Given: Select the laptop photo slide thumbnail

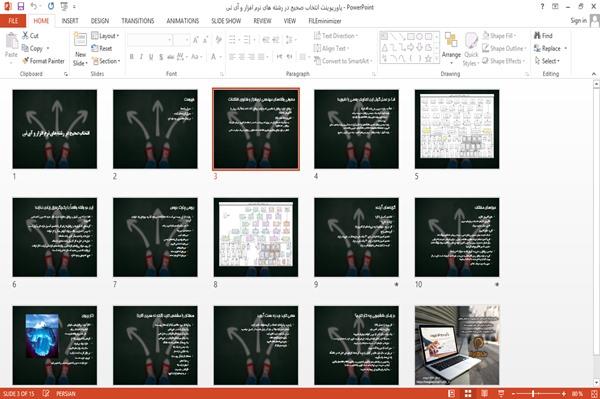Looking at the screenshot, I should pos(457,345).
